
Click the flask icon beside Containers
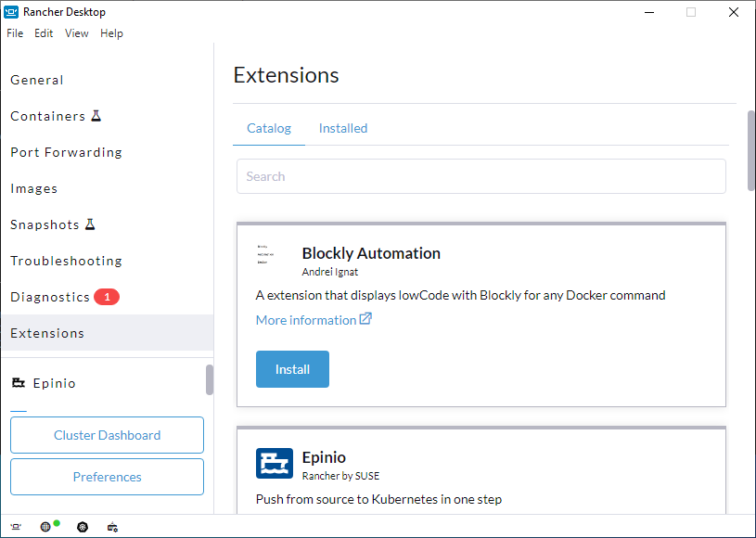point(96,116)
